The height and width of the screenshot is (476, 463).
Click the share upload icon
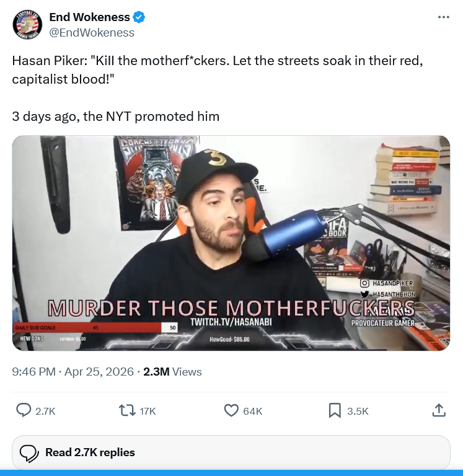pos(439,410)
